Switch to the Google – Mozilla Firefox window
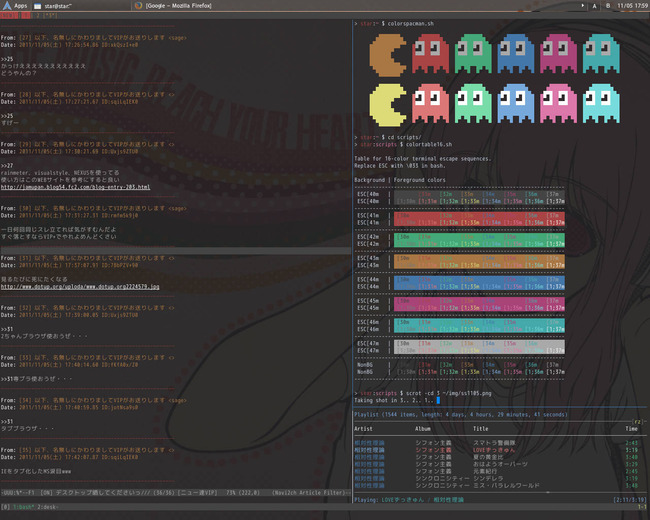The height and width of the screenshot is (520, 650). (177, 6)
